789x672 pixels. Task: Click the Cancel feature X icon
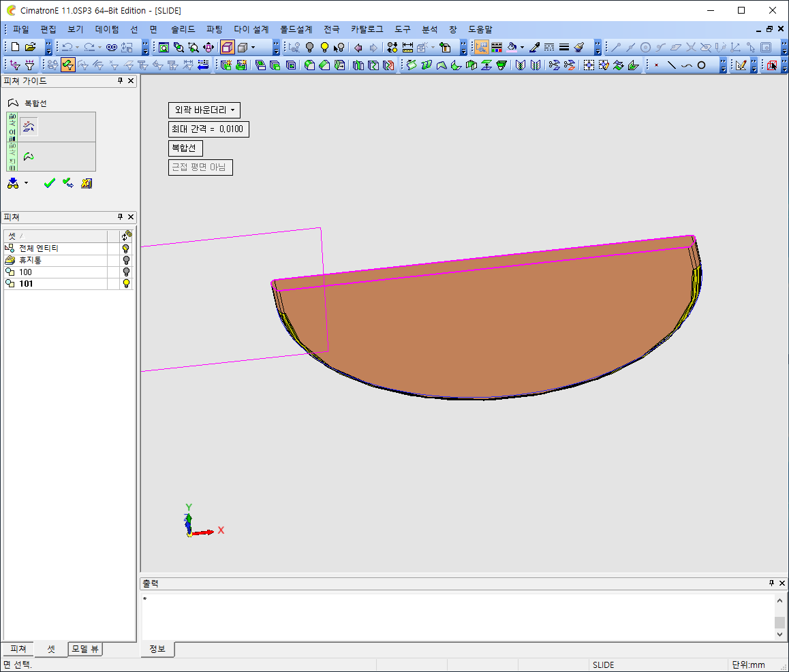[87, 184]
